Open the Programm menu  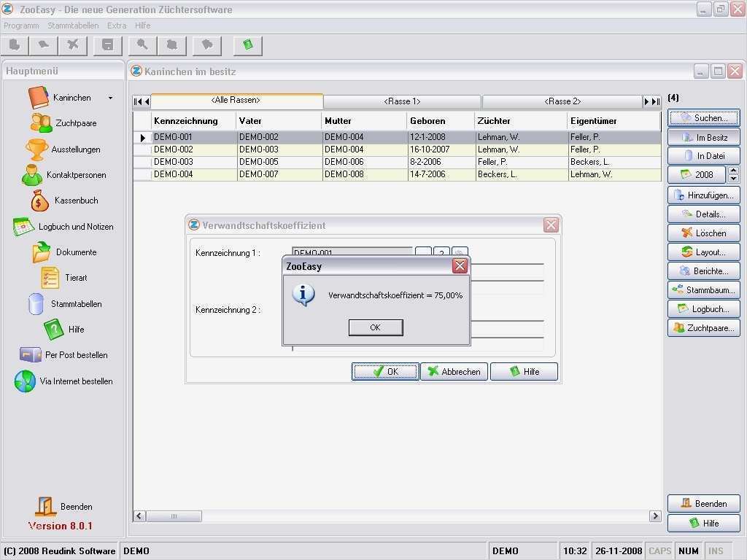coord(21,26)
